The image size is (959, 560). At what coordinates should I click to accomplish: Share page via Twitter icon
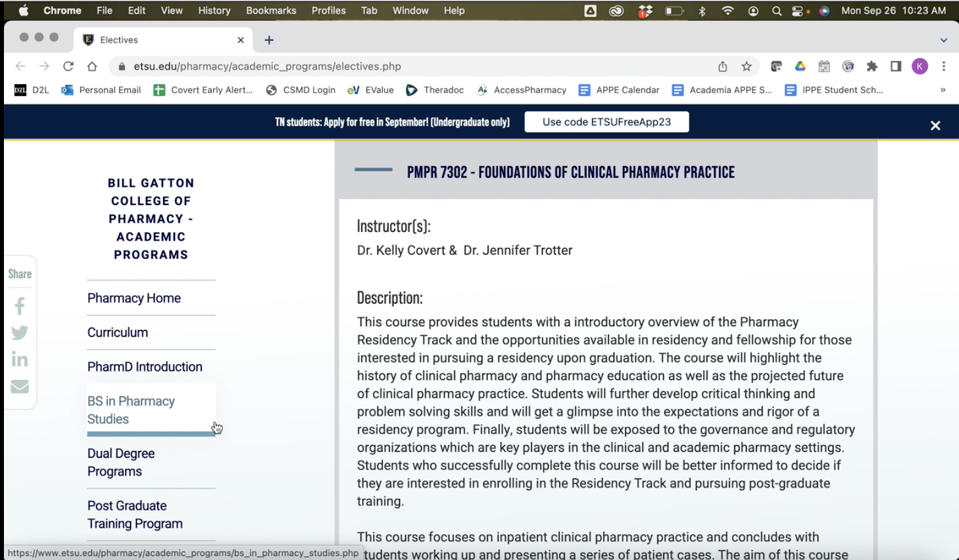tap(20, 333)
